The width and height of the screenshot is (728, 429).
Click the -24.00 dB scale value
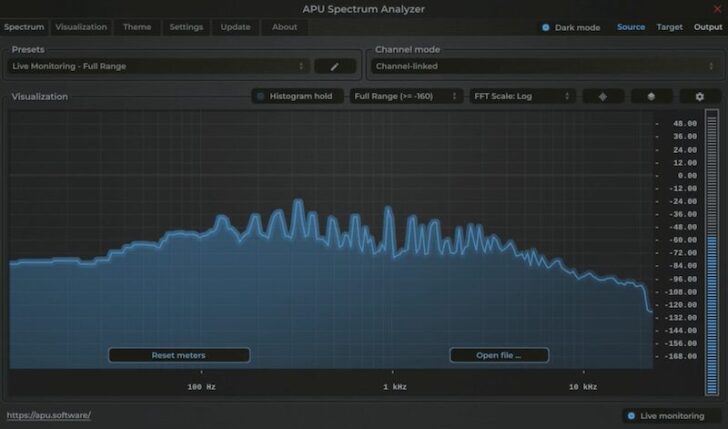[x=683, y=201]
